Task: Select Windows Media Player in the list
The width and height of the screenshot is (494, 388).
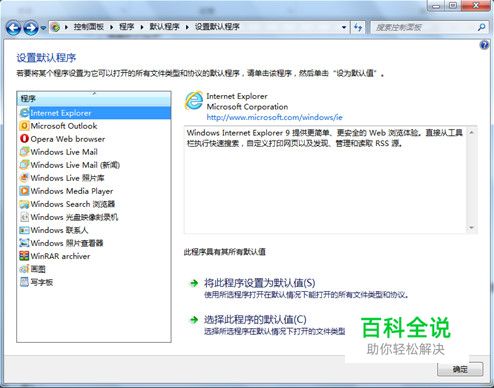Action: click(72, 191)
